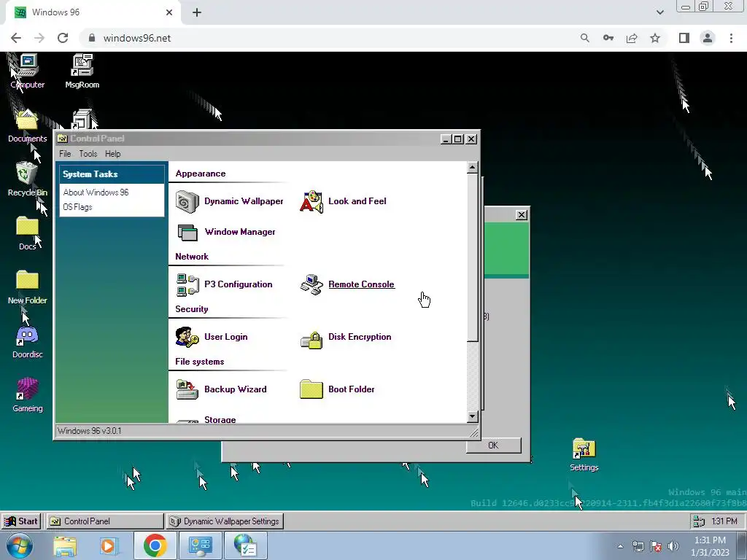The image size is (747, 560).
Task: Click the Backup Wizard icon
Action: (187, 389)
